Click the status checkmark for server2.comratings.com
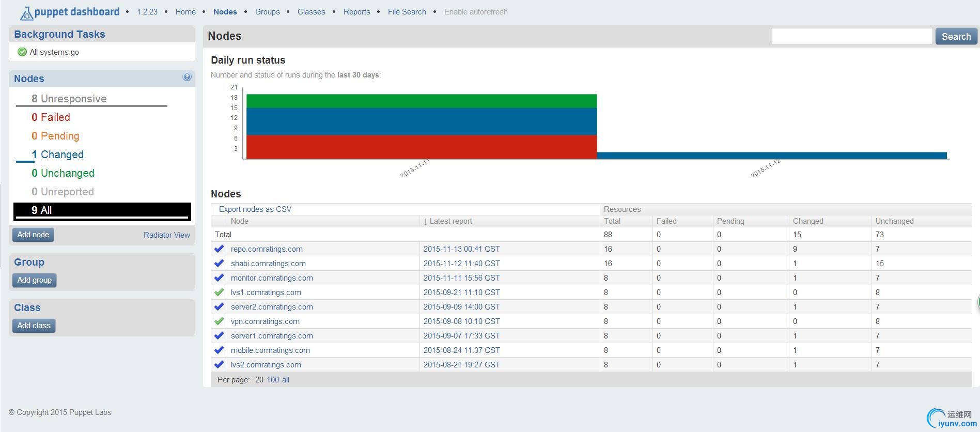 tap(219, 306)
